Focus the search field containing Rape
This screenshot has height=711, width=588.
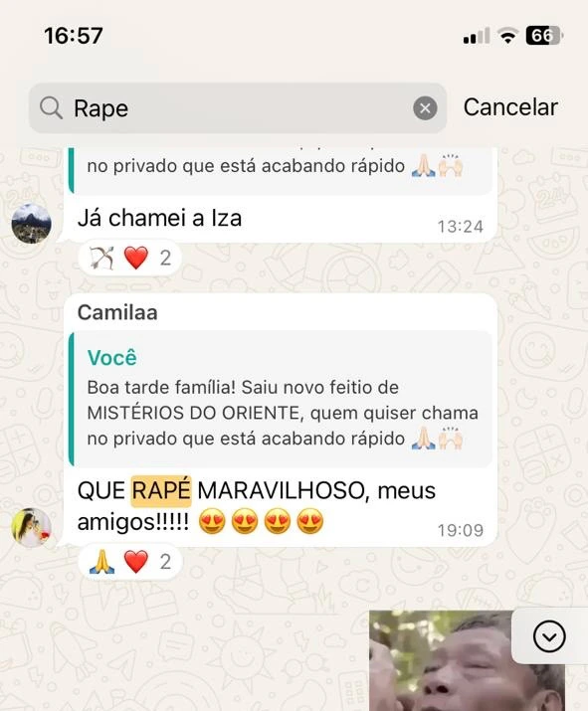238,108
